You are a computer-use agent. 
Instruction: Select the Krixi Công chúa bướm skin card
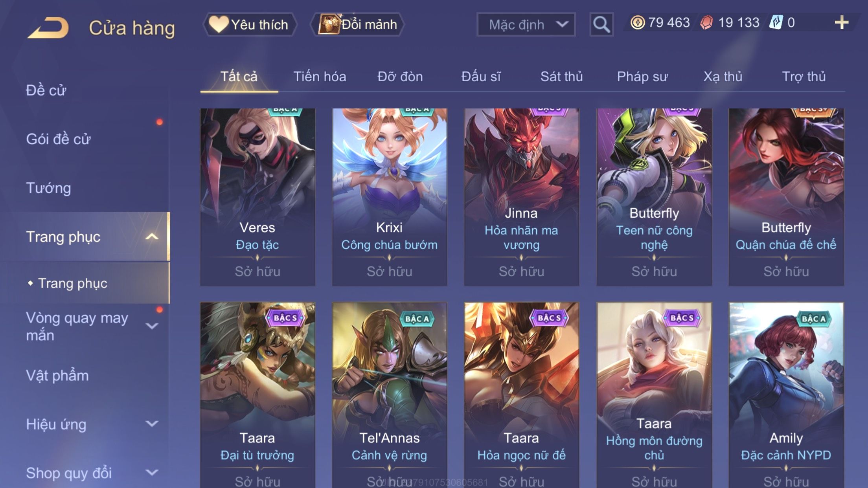[389, 197]
